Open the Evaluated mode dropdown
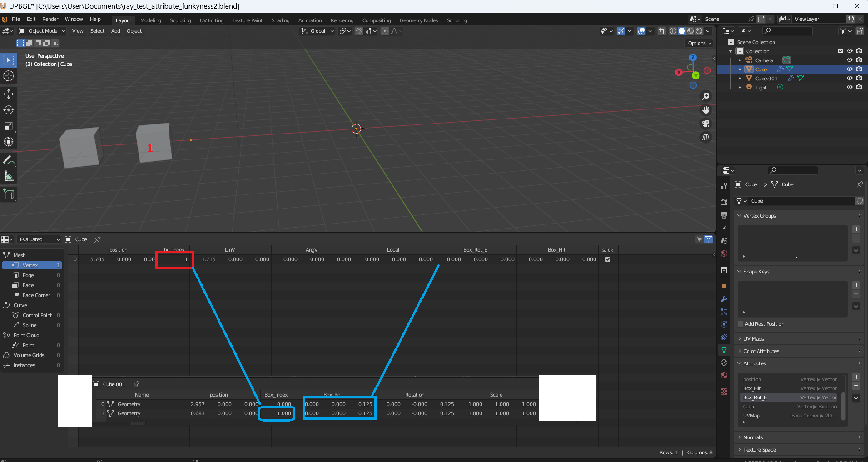 pyautogui.click(x=39, y=239)
